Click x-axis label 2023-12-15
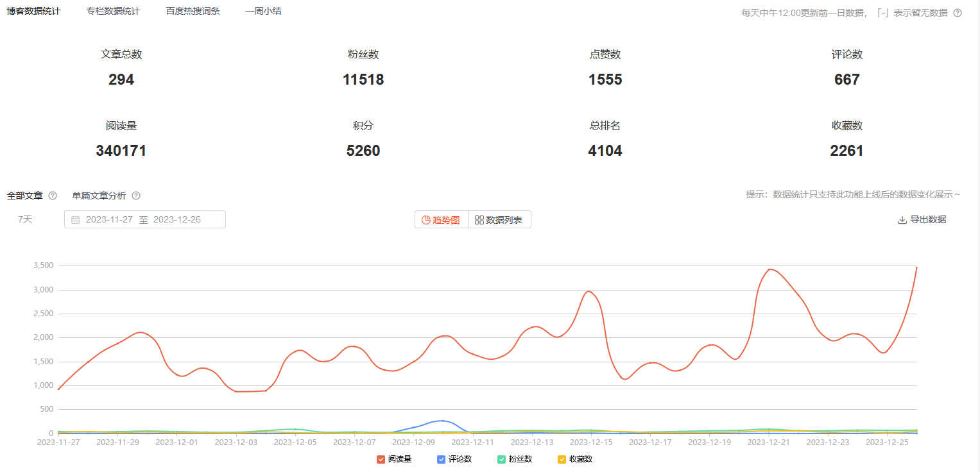980x472 pixels. pyautogui.click(x=590, y=442)
